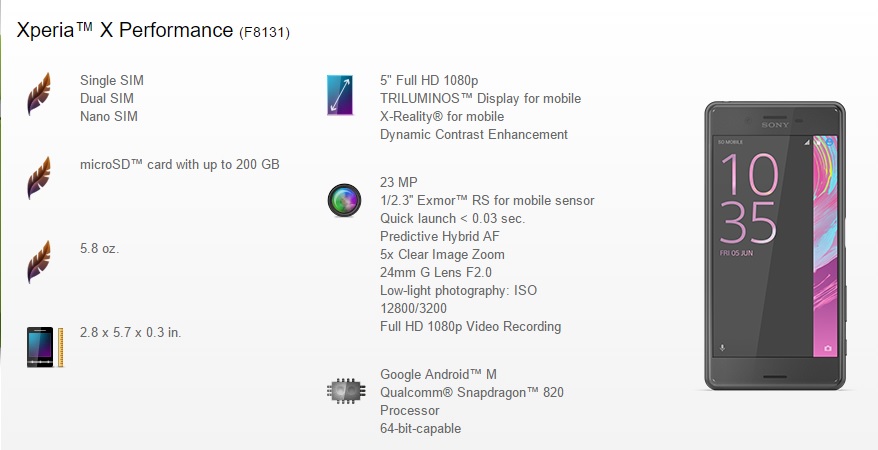Click the feather icon next to microSD card
This screenshot has width=878, height=450.
click(39, 177)
